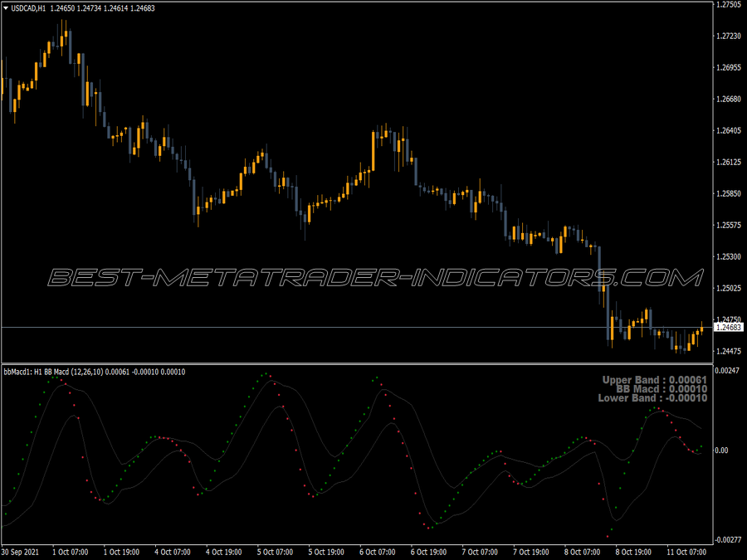747x560 pixels.
Task: Click time axis label 5 Oct 19:00
Action: pyautogui.click(x=326, y=552)
